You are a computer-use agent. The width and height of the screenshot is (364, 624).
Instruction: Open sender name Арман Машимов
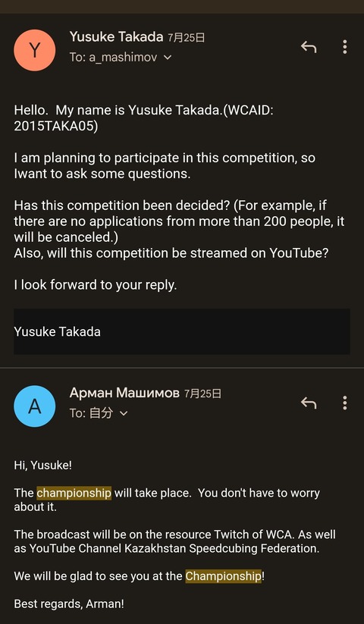coord(124,394)
